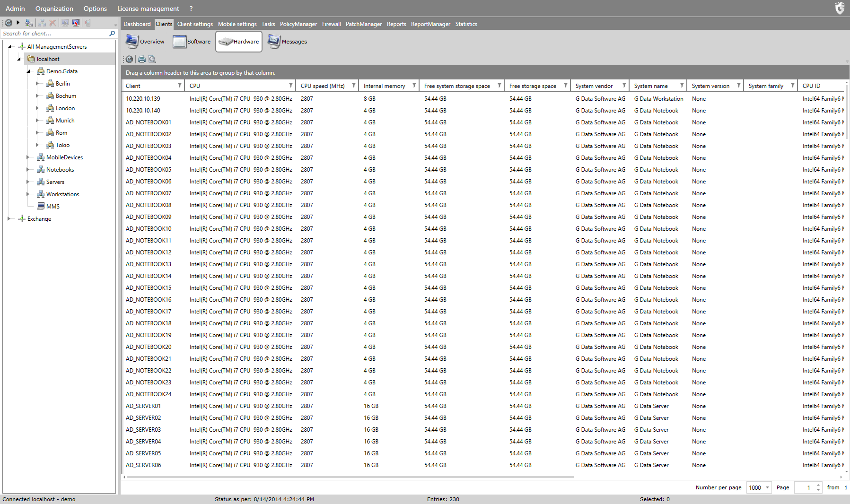Expand the Exchange node
850x504 pixels.
9,219
